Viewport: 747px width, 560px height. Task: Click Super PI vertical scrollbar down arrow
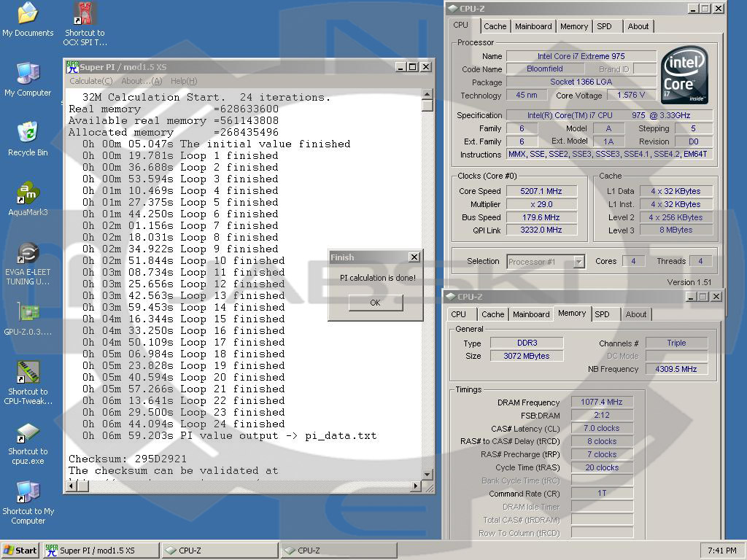427,474
